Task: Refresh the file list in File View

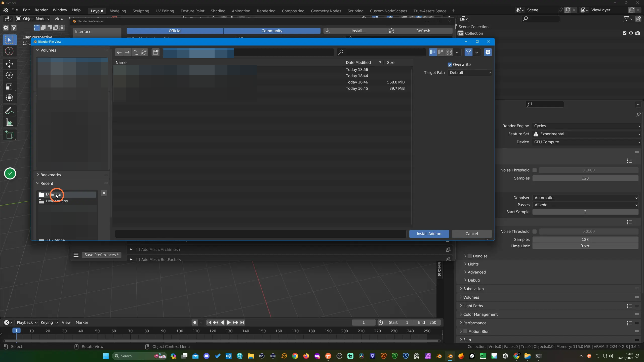Action: (x=144, y=52)
